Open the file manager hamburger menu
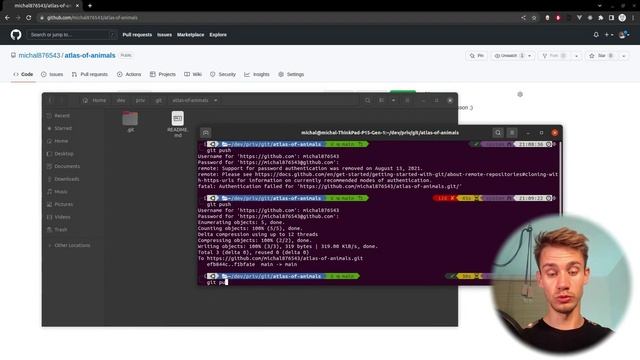Screen dimensions: 640x360 (x=407, y=100)
